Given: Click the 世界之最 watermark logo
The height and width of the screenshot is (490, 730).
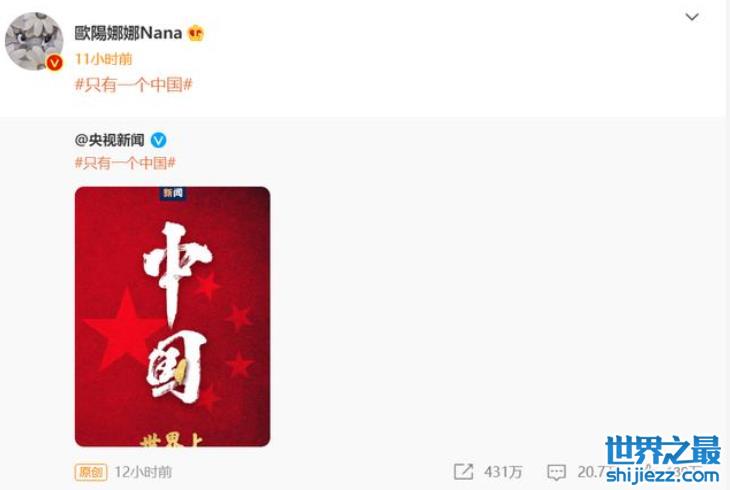Looking at the screenshot, I should 663,450.
